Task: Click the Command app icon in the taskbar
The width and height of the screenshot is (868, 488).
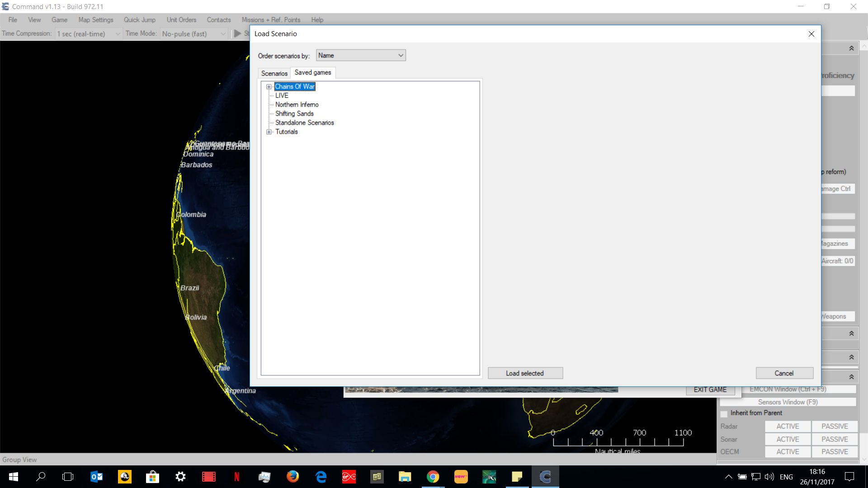Action: coord(545,477)
